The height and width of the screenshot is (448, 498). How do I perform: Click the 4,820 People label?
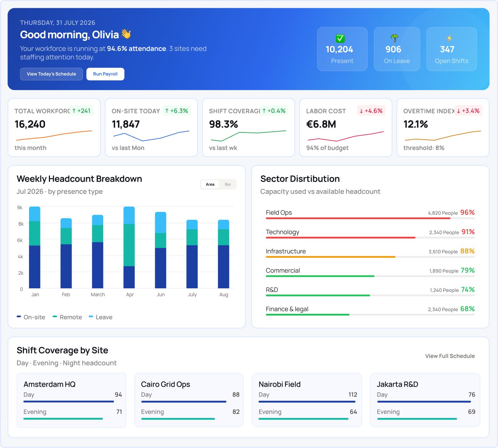443,213
